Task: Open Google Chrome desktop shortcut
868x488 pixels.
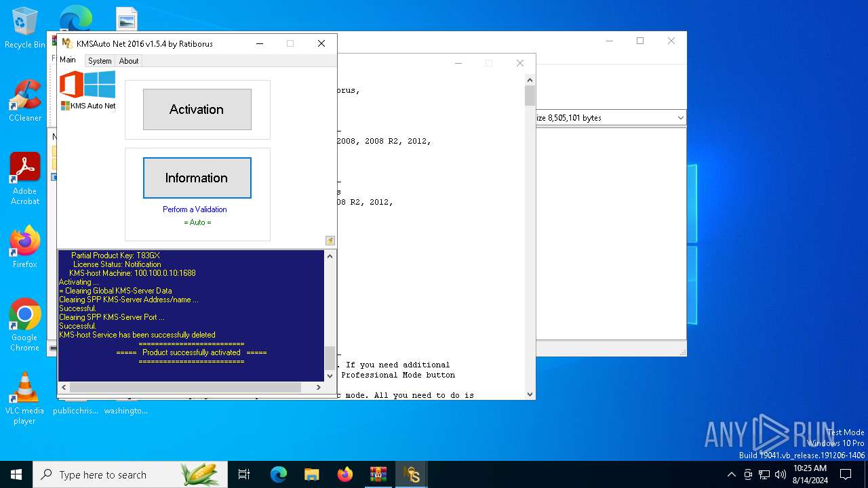Action: click(x=25, y=325)
